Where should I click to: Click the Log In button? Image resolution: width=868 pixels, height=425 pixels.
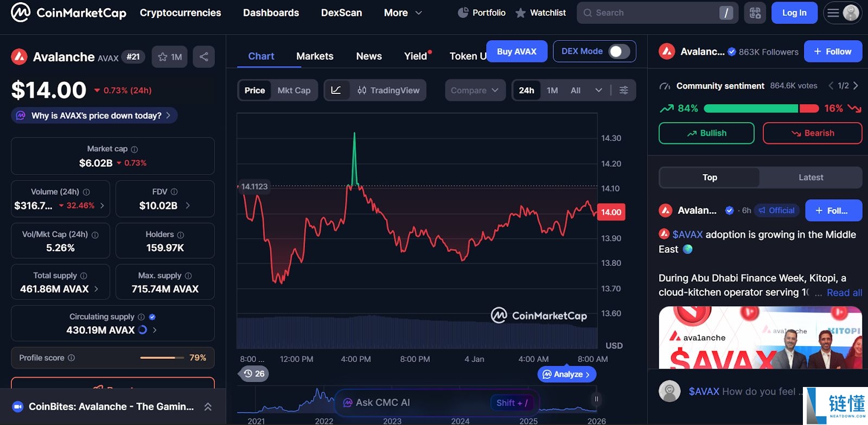(794, 12)
